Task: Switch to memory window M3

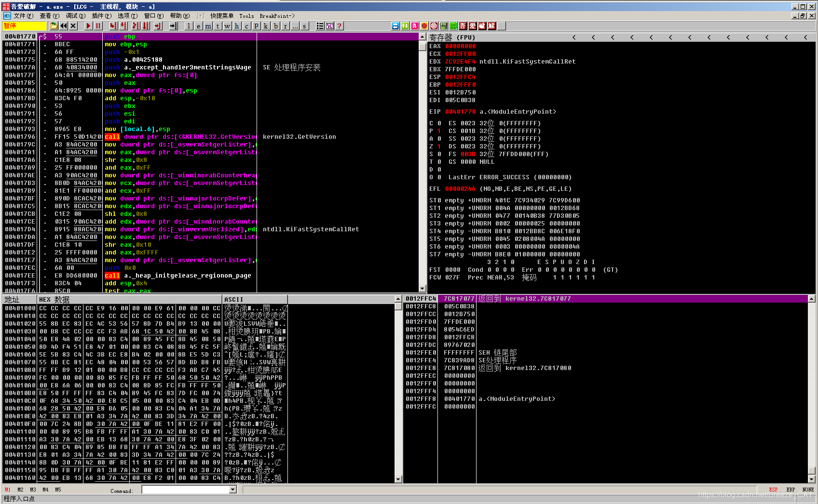Action: 33,490
